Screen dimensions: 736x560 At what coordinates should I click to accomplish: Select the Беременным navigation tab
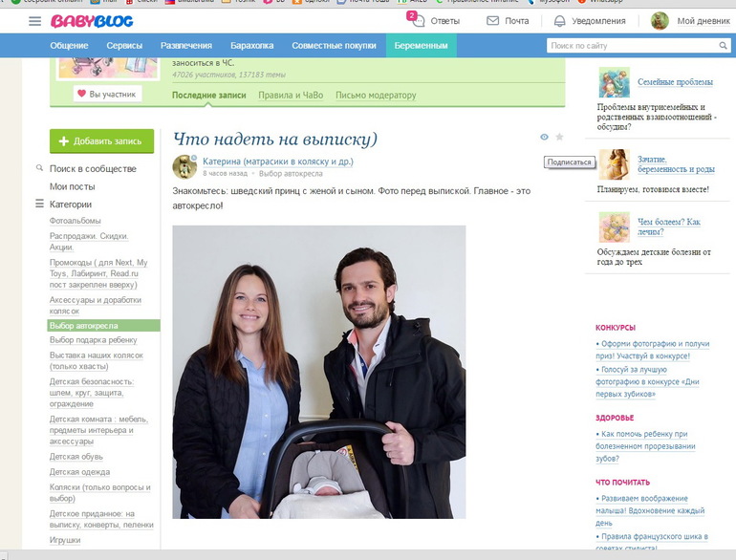(421, 45)
